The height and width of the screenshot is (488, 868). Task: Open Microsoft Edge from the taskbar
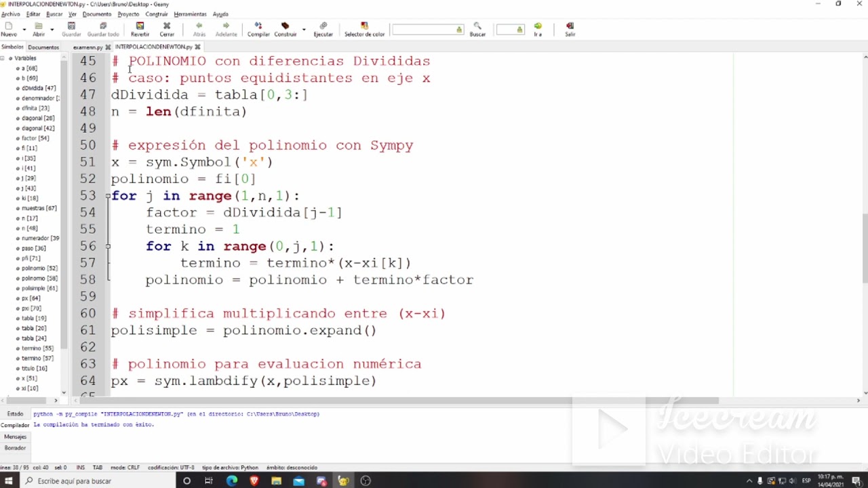pos(232,481)
